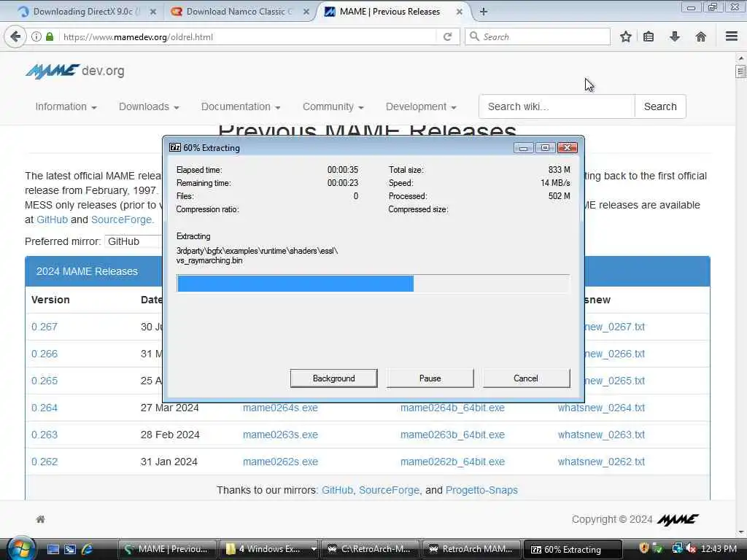Open 60% Extracting taskbar button
The image size is (747, 560).
tap(573, 549)
